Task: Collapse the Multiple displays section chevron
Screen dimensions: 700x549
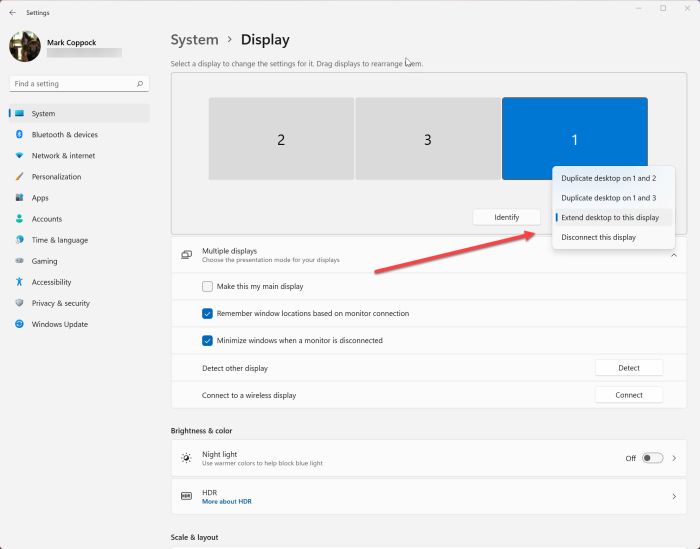Action: [x=674, y=255]
